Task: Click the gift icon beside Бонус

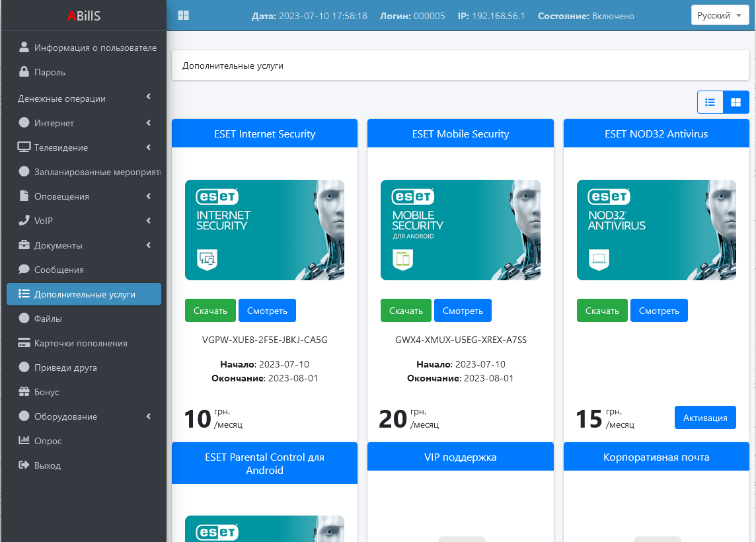Action: (24, 391)
